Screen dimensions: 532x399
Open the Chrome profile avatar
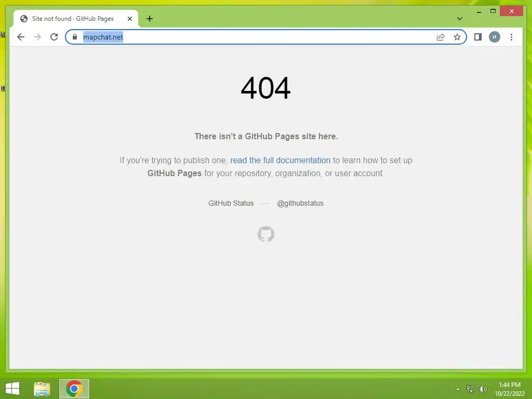[495, 37]
